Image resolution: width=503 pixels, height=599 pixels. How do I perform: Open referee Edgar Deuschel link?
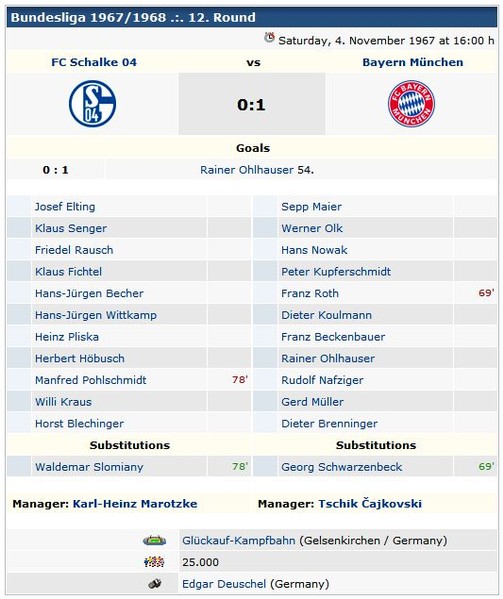click(x=224, y=584)
